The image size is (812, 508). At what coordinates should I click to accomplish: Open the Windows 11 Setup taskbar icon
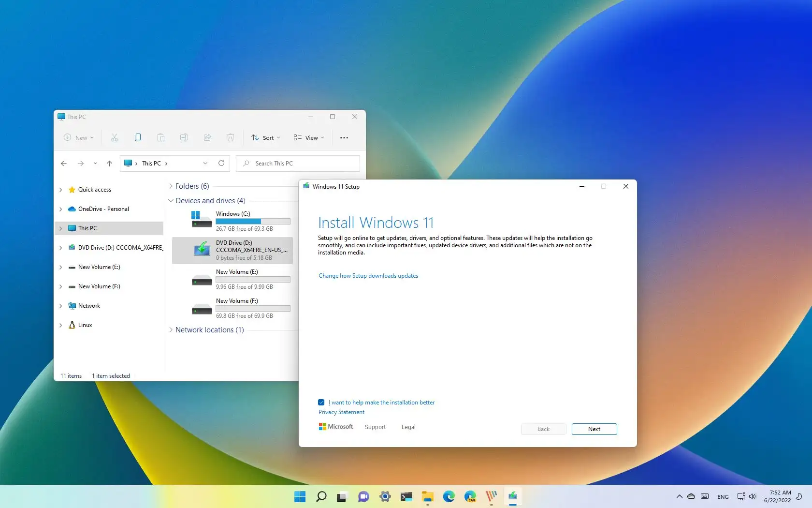pyautogui.click(x=513, y=496)
